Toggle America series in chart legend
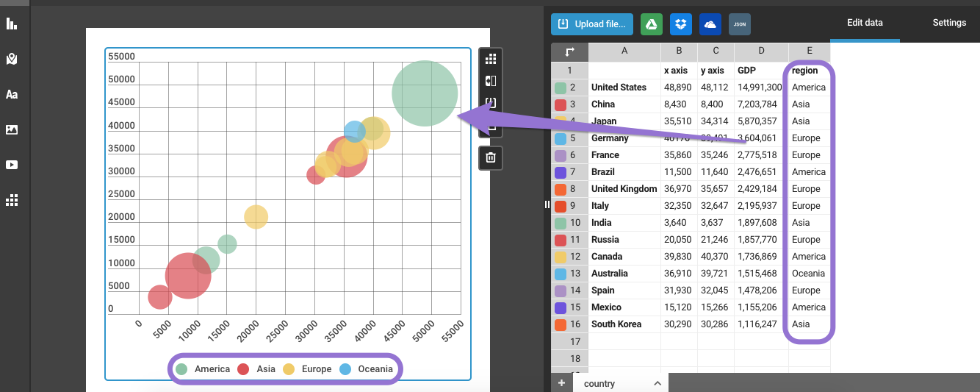 coord(203,369)
